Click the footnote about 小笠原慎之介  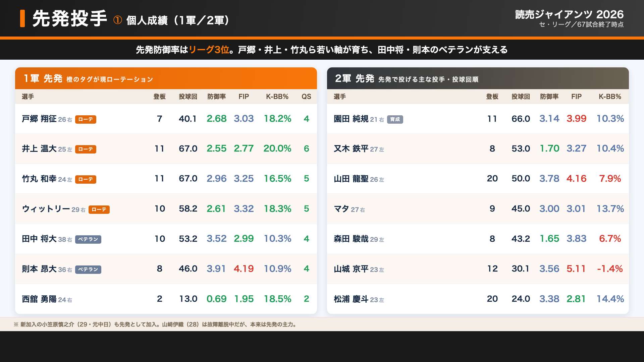click(x=156, y=324)
